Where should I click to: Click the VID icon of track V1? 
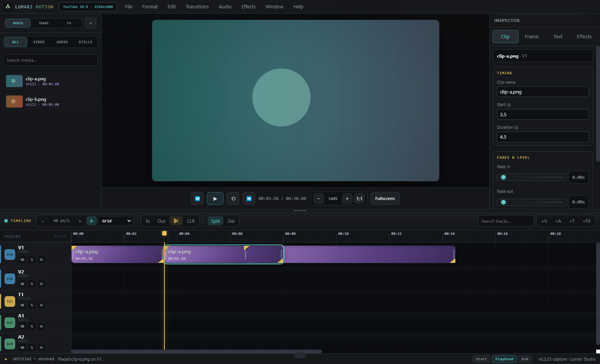(x=10, y=255)
